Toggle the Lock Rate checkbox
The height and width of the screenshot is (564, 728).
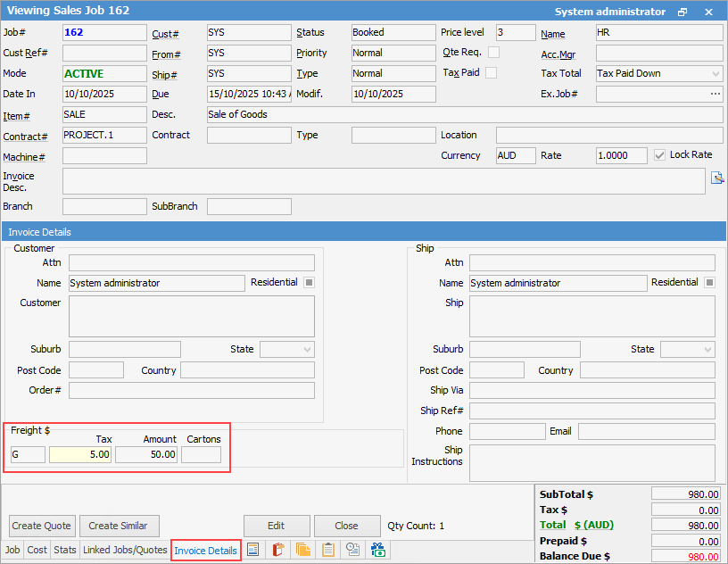click(660, 155)
